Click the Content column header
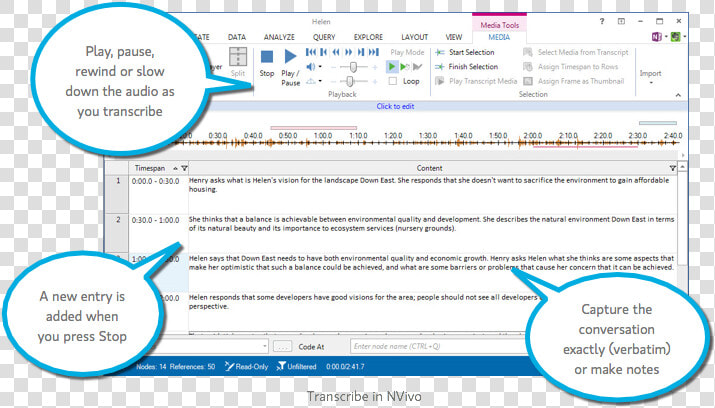Screen dimensions: 715x408 [430, 168]
